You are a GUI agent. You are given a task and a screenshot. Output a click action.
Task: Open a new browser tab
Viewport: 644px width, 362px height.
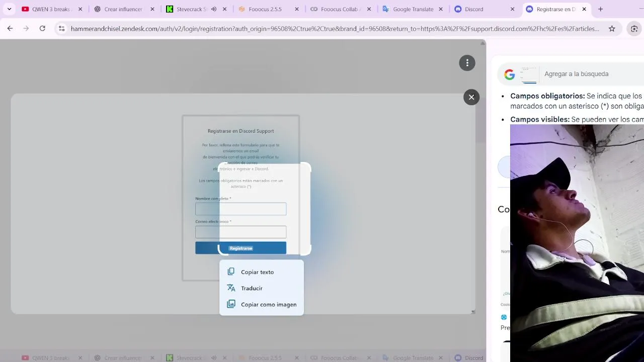point(600,9)
